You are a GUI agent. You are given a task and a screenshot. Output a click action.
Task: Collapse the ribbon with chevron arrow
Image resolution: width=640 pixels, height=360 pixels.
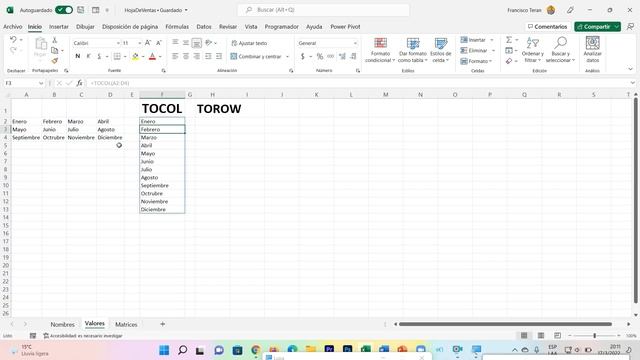click(630, 69)
